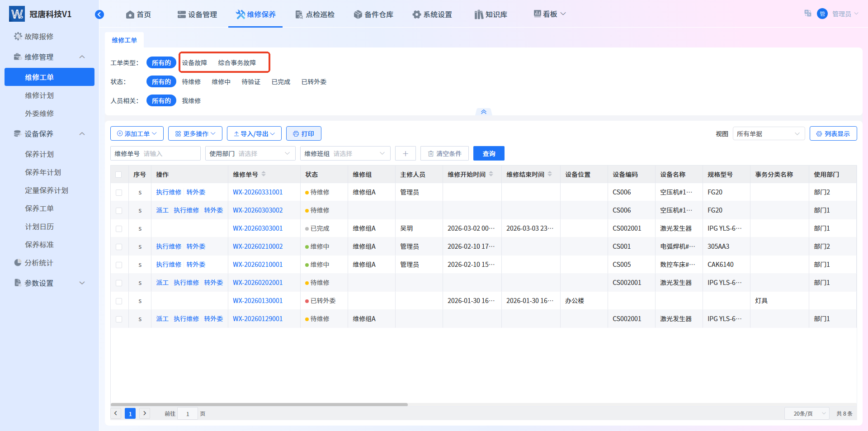Viewport: 868px width, 431px height.
Task: Check the row WX-20260130001 checkbox
Action: coord(119,301)
